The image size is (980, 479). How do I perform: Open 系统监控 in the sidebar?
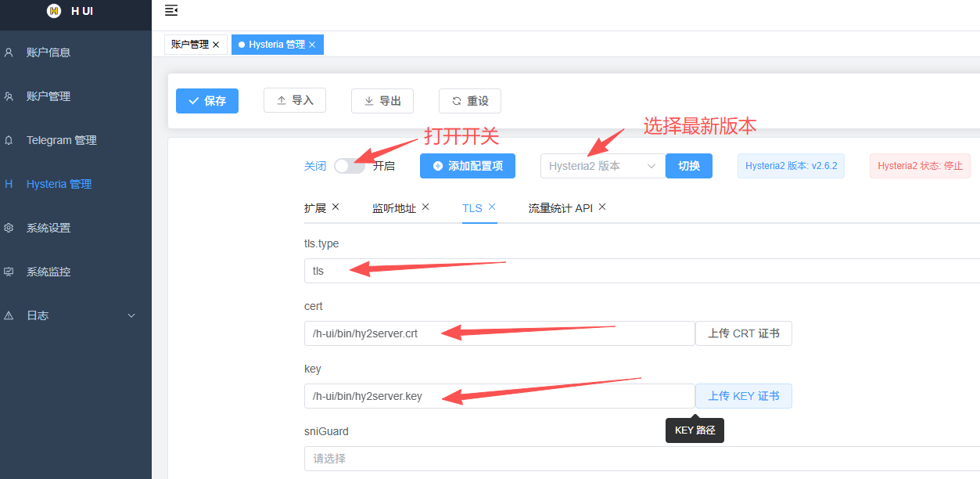tap(48, 272)
